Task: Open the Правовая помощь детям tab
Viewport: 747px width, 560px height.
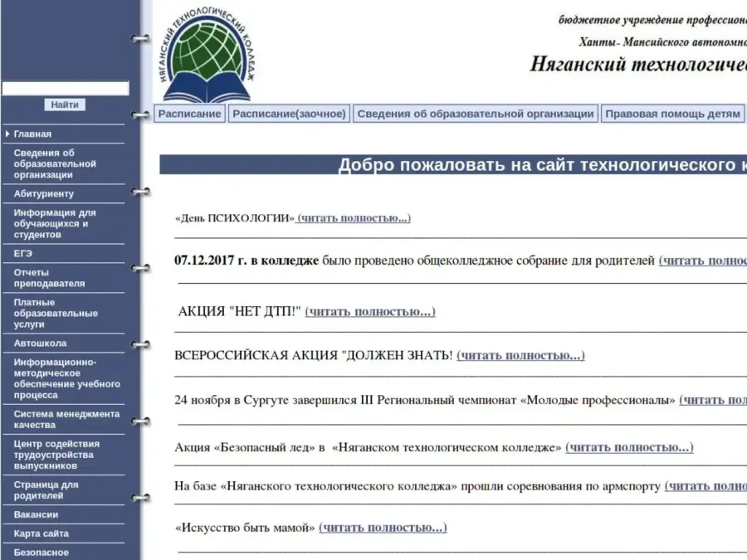Action: pyautogui.click(x=672, y=114)
